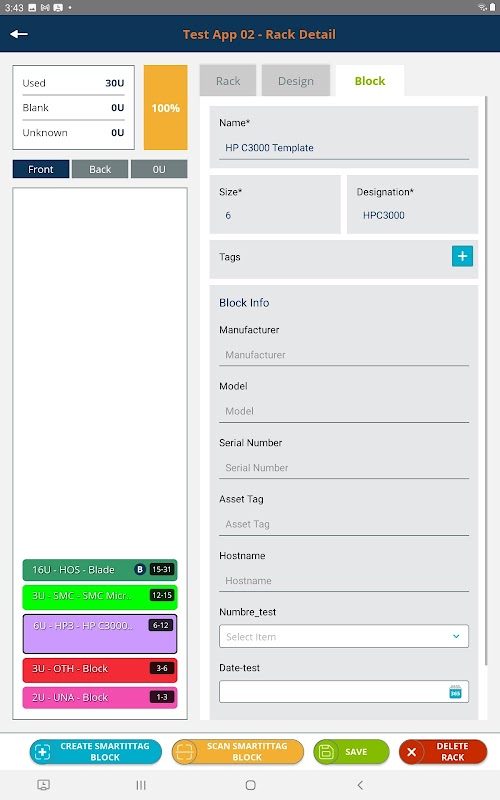Select the 16U HOS Blade block
The height and width of the screenshot is (800, 500).
tap(100, 570)
